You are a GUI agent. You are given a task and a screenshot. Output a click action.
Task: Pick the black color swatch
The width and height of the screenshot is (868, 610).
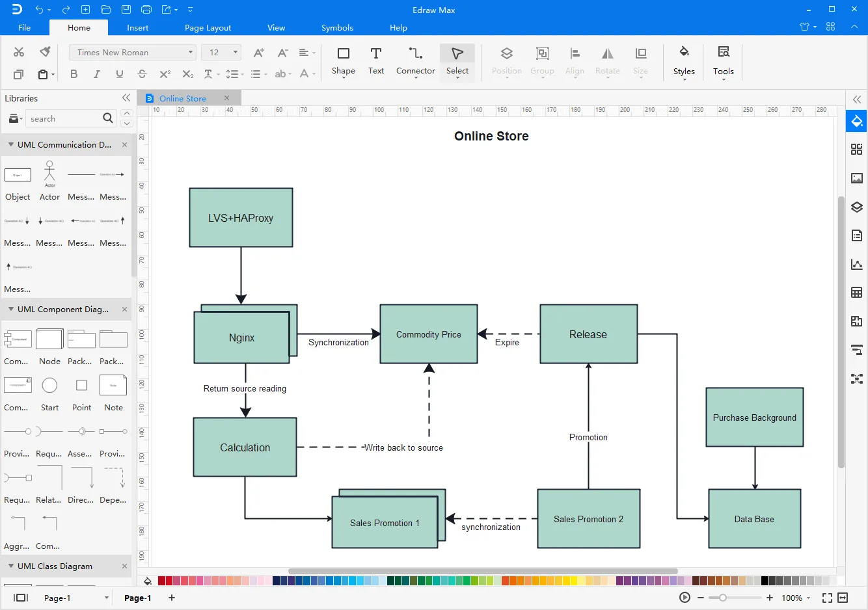(765, 581)
